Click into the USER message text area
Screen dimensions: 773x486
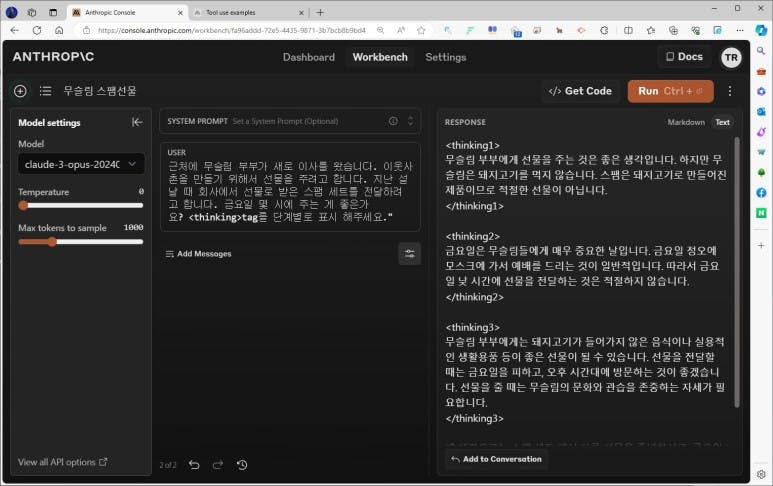(290, 192)
